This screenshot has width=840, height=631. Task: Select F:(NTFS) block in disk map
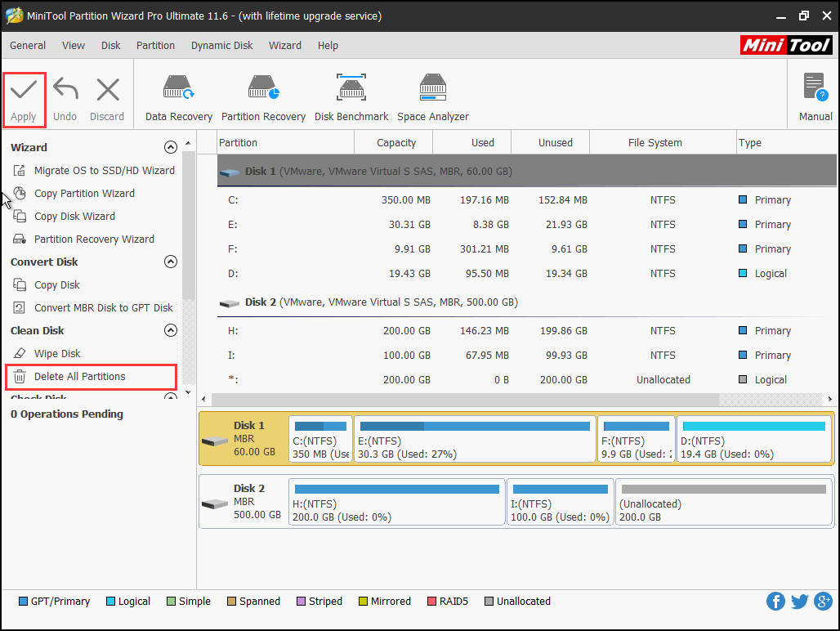(636, 439)
